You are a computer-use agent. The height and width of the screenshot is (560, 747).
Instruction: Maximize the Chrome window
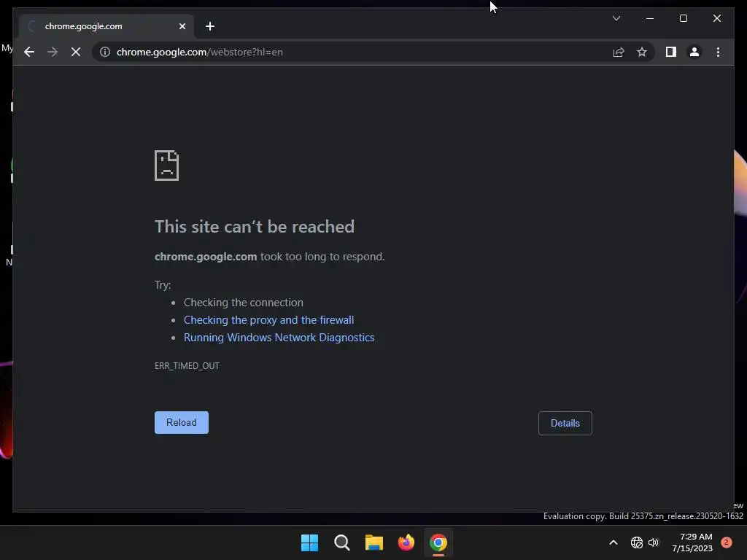tap(683, 18)
